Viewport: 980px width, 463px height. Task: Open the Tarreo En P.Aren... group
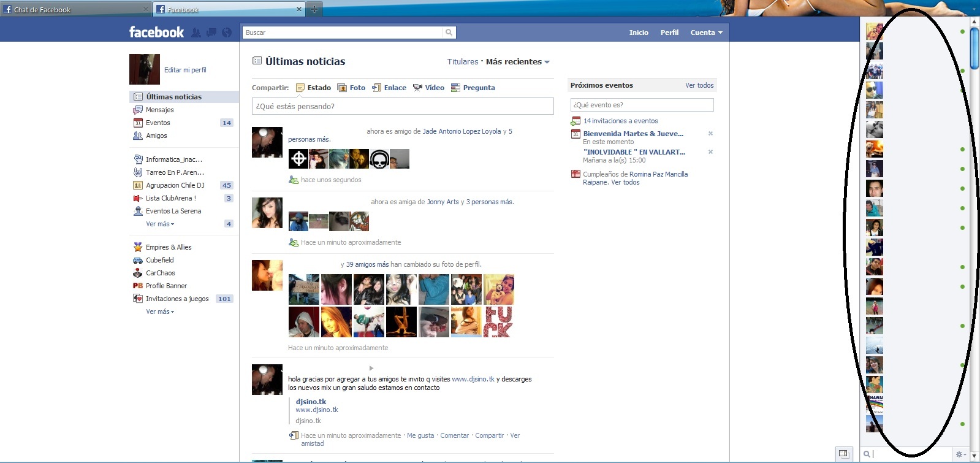tap(175, 172)
